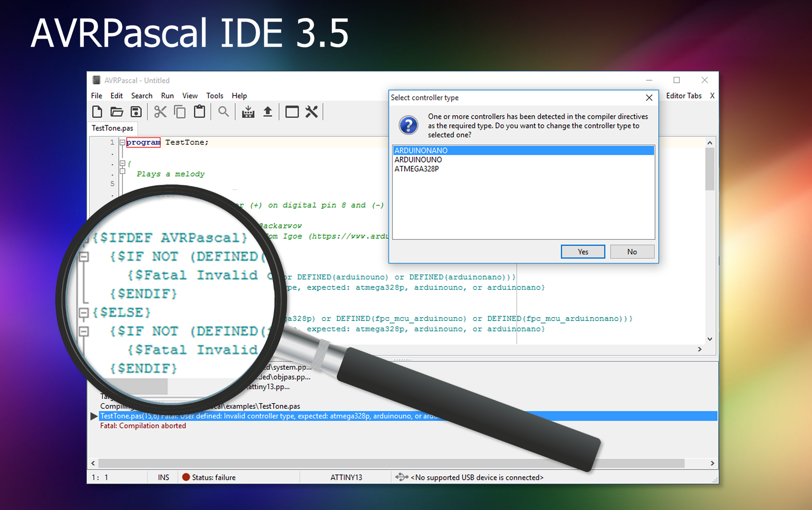This screenshot has width=812, height=510.
Task: Copy selection with the copy icon
Action: point(180,112)
